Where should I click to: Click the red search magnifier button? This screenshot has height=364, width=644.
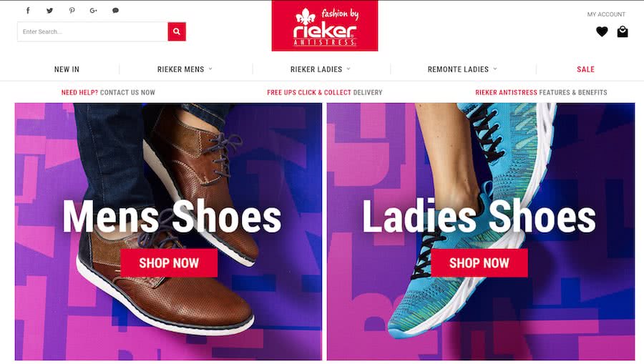pos(177,31)
